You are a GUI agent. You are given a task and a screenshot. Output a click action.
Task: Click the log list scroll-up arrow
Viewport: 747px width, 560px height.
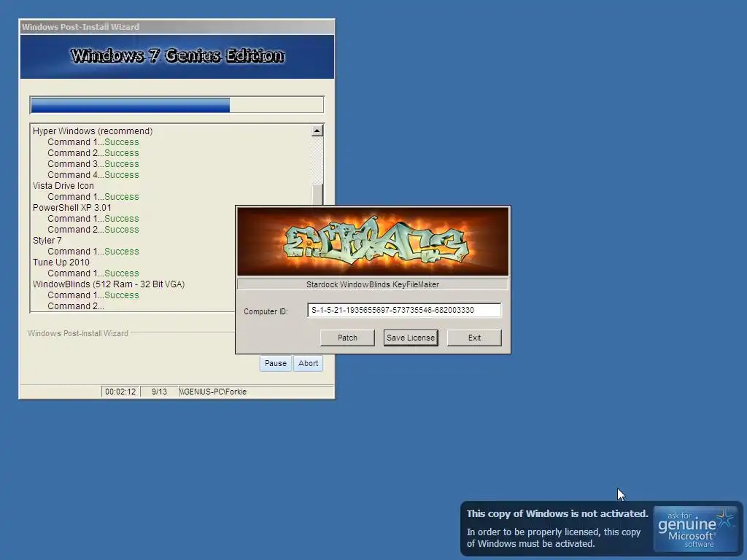(x=317, y=131)
